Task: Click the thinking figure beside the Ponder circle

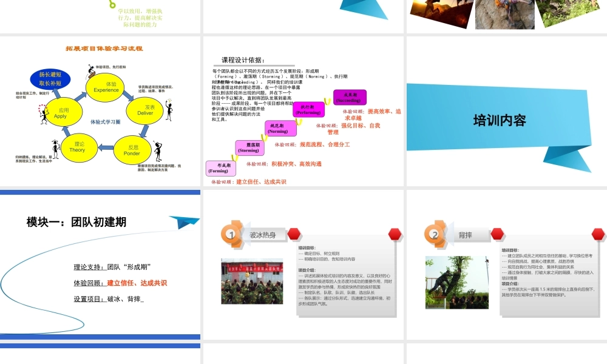Action: pos(158,151)
